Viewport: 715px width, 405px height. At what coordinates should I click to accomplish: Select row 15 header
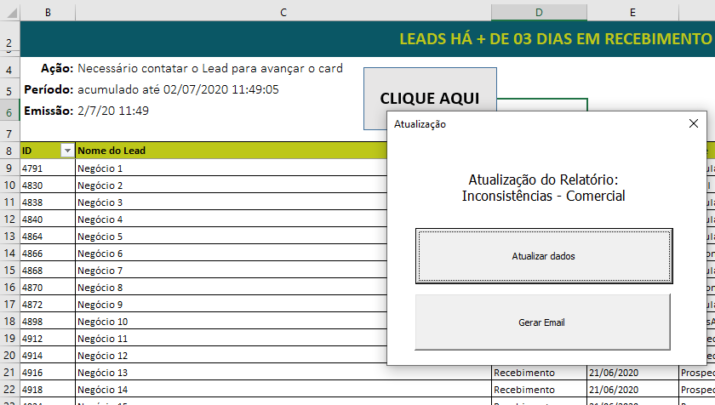coord(9,270)
